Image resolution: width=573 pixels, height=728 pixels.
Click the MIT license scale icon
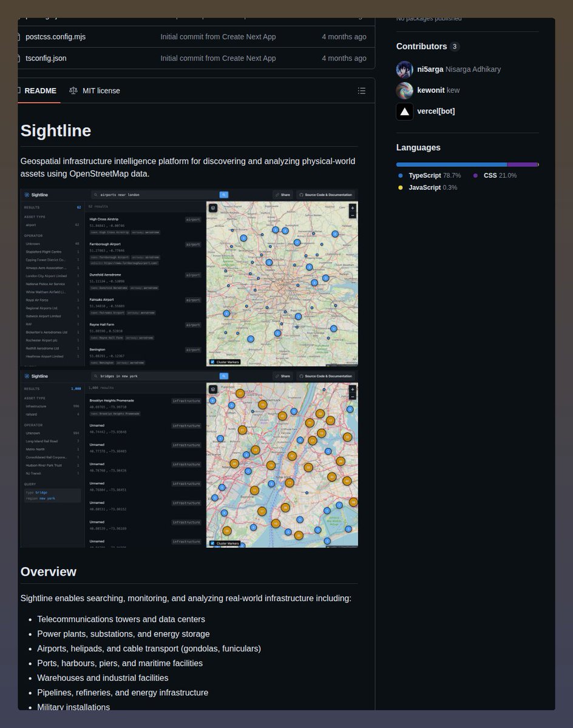(73, 90)
